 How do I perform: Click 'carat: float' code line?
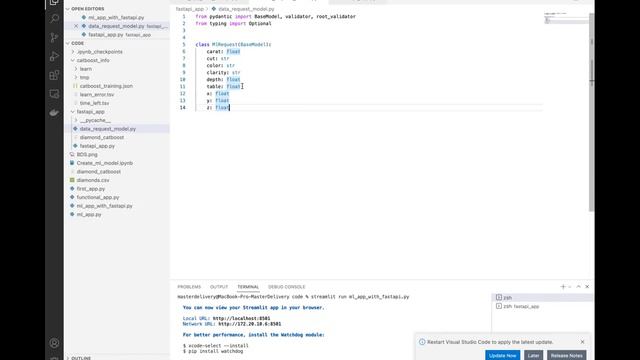223,52
